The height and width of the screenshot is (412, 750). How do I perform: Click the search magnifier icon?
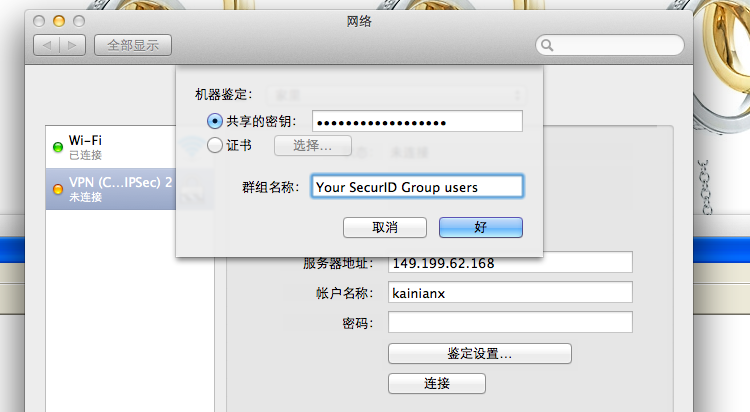pos(547,45)
